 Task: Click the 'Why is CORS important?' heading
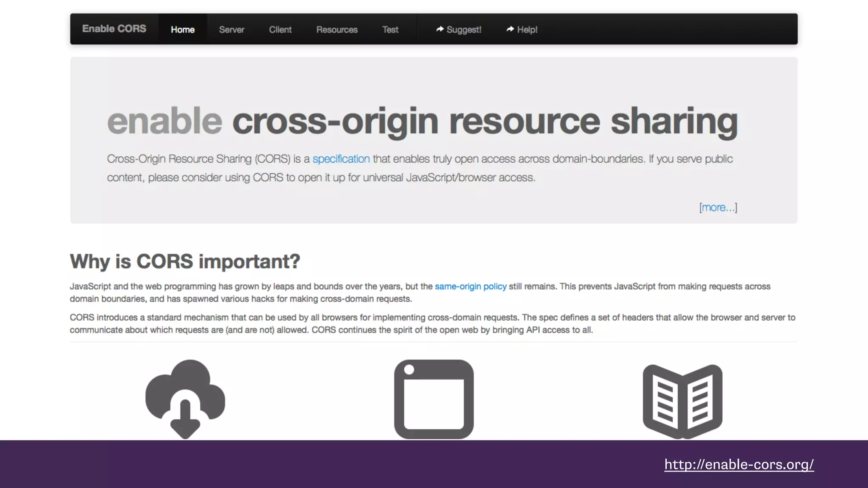pos(185,261)
